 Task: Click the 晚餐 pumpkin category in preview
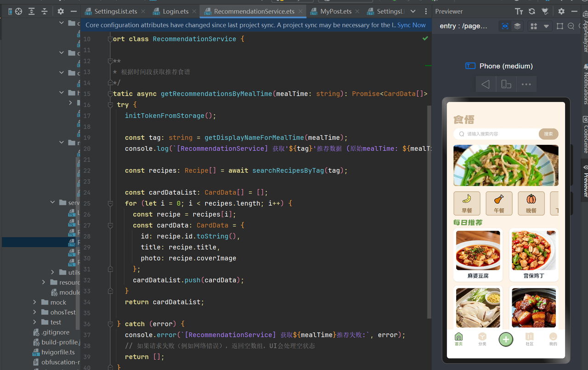(531, 203)
